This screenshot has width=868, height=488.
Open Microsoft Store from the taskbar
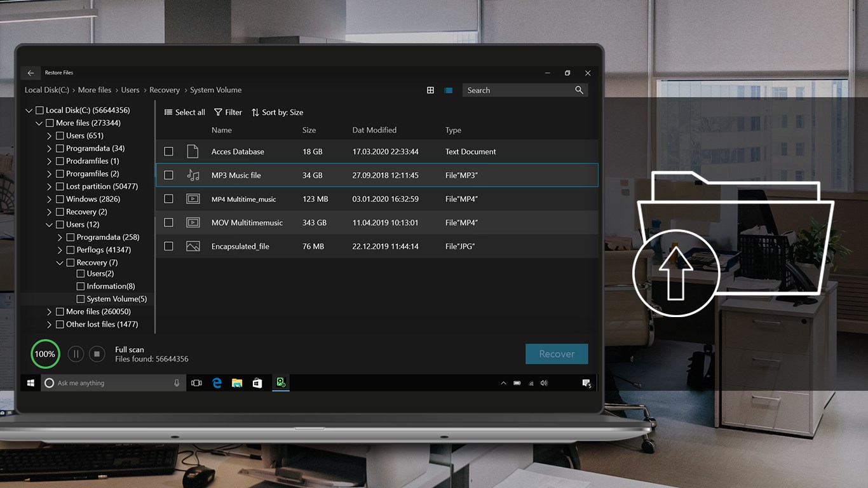click(x=257, y=383)
